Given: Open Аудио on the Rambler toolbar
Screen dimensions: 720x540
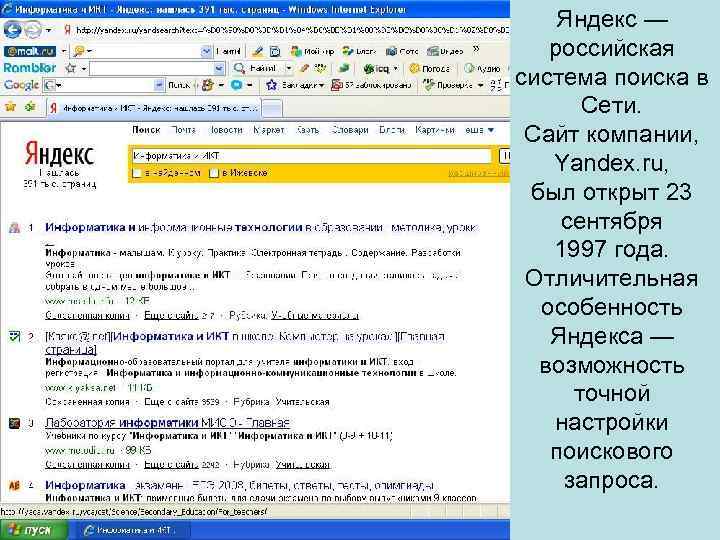Looking at the screenshot, I should 482,69.
